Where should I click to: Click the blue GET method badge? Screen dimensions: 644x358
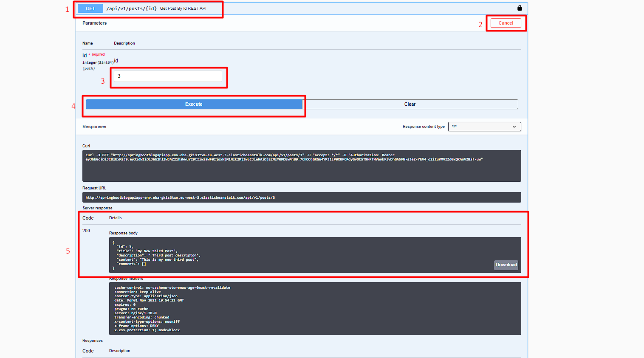click(x=90, y=8)
